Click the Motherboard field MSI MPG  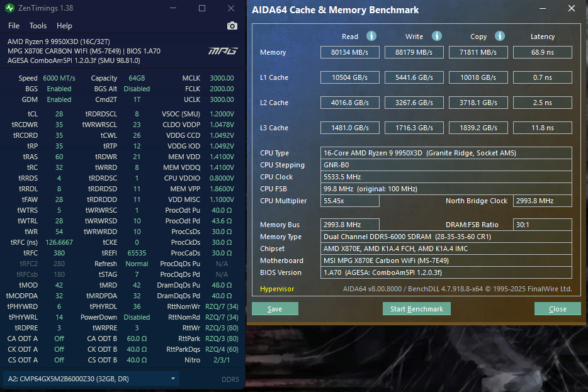pyautogui.click(x=446, y=261)
